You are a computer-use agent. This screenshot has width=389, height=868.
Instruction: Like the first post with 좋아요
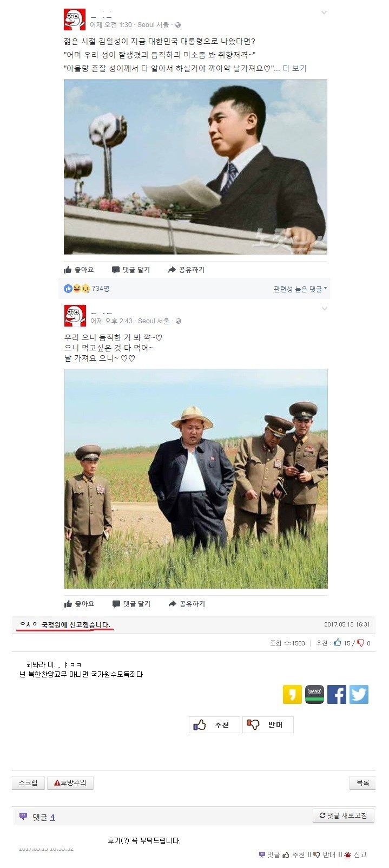coord(79,270)
